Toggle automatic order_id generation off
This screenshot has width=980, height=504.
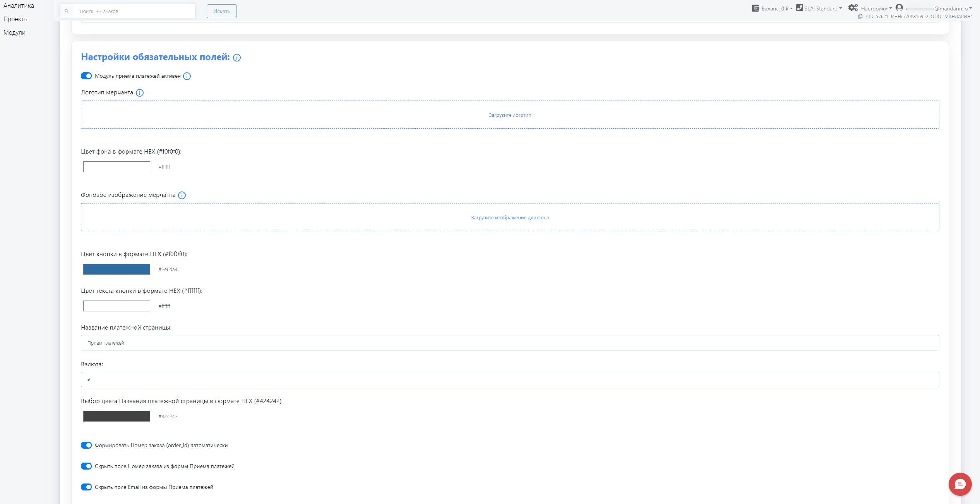click(x=86, y=445)
